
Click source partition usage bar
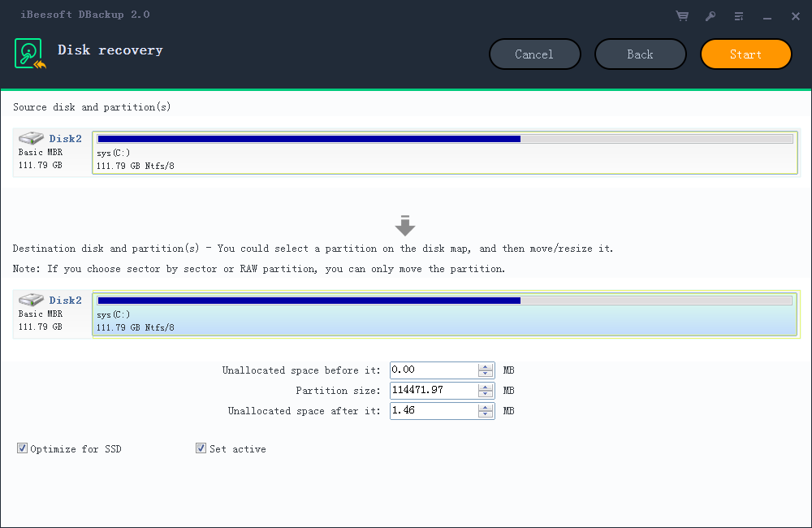pos(445,139)
